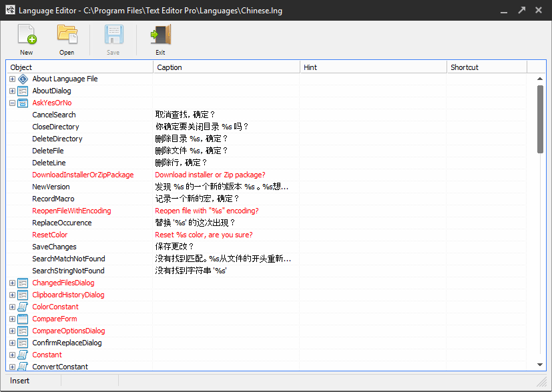Click the ClipboardHistoryDialog form icon
The height and width of the screenshot is (392, 552).
coord(23,295)
